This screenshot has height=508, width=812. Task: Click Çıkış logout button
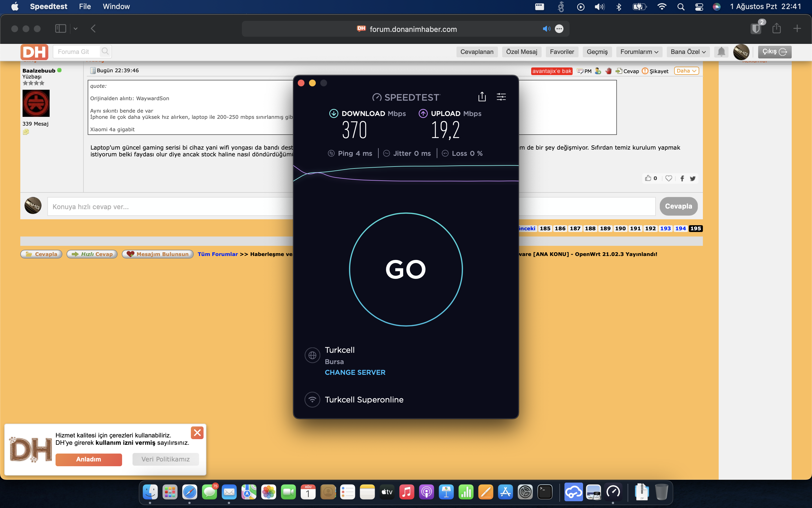tap(775, 52)
